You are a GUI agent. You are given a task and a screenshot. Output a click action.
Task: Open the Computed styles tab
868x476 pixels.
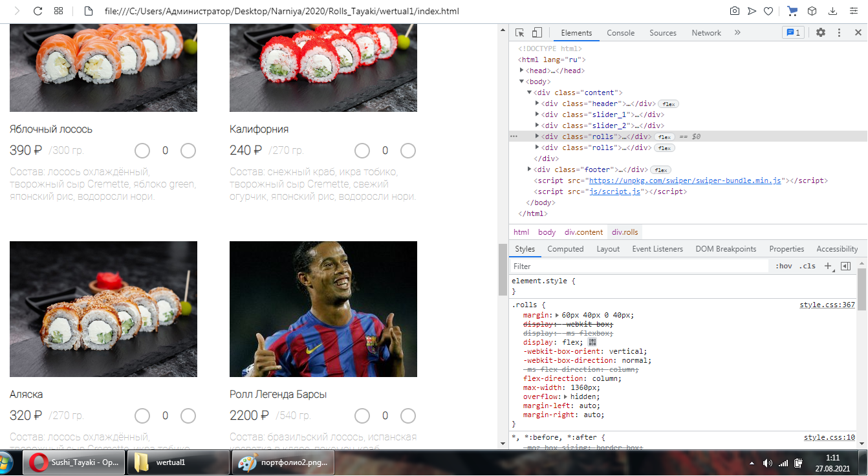click(565, 249)
